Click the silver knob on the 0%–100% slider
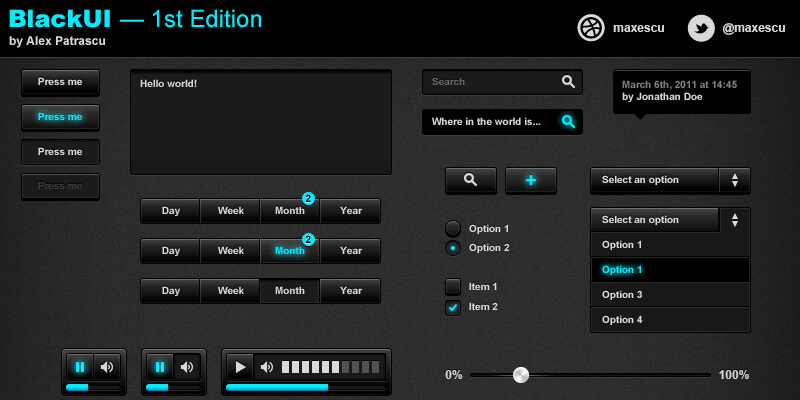Image resolution: width=800 pixels, height=400 pixels. pos(521,375)
